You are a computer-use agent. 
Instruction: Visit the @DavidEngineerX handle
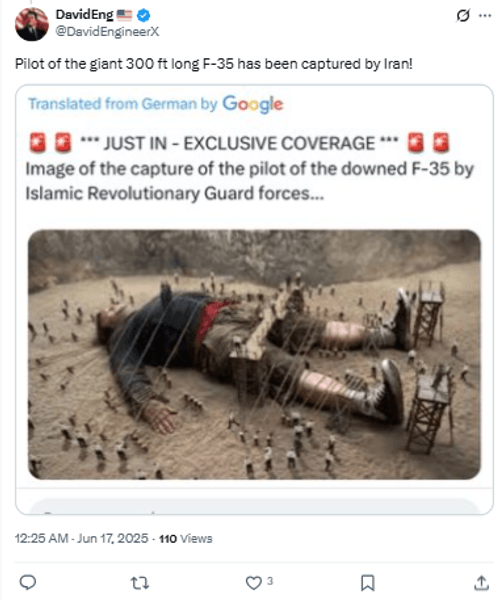click(x=107, y=31)
